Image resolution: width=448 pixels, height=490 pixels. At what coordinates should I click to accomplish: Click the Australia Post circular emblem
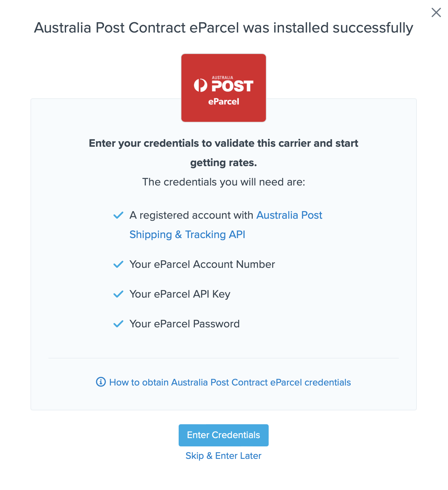click(x=200, y=85)
